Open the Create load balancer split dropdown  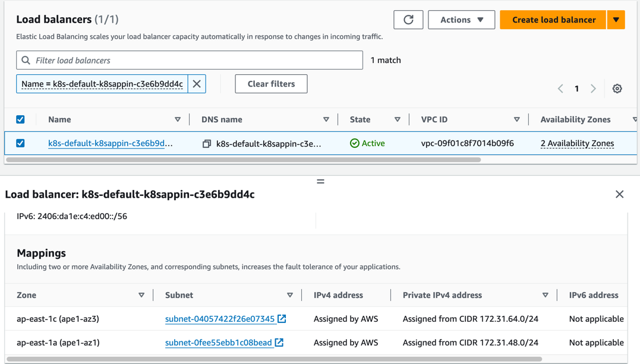[x=616, y=20]
